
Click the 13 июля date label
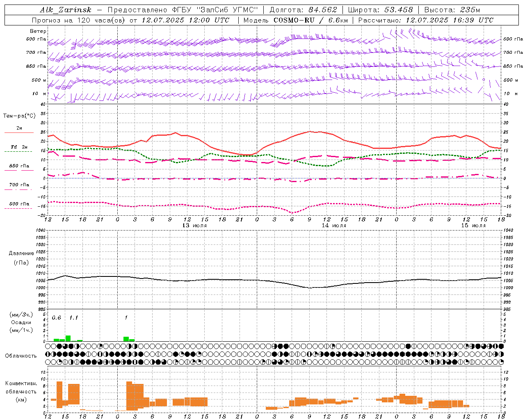(x=194, y=226)
